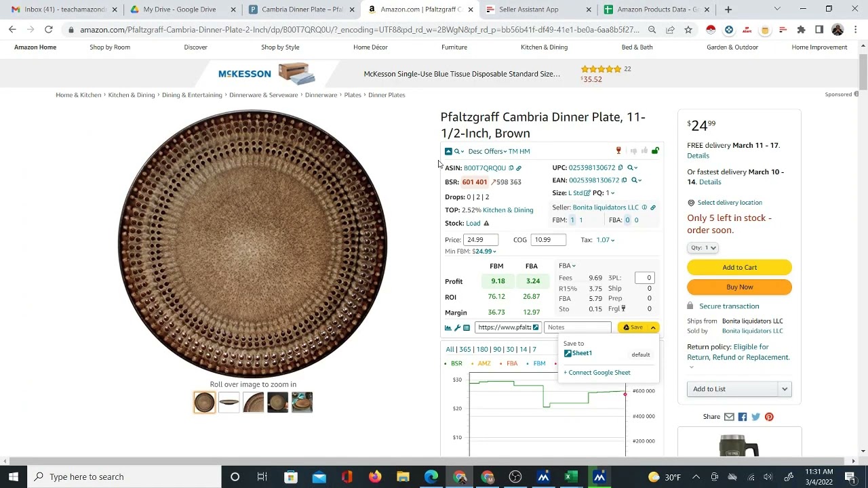The image size is (868, 488).
Task: Select the second product thumbnail side view
Action: pyautogui.click(x=229, y=403)
